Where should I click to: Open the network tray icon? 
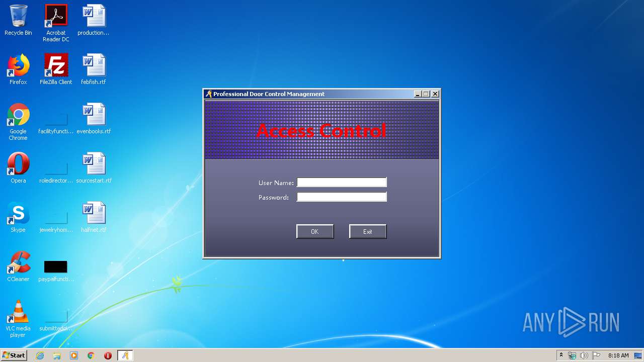point(572,355)
